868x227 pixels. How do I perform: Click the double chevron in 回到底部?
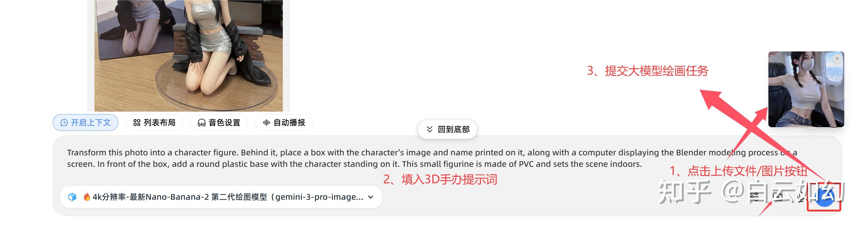pos(429,129)
